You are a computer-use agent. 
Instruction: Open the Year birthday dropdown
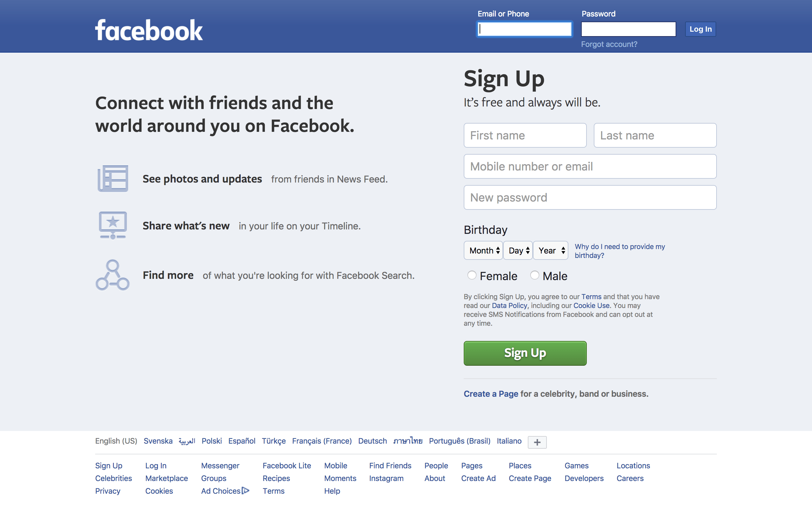[551, 250]
